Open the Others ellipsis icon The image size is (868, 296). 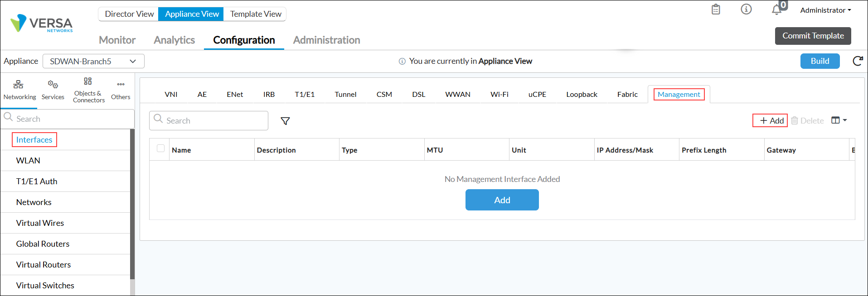(121, 85)
